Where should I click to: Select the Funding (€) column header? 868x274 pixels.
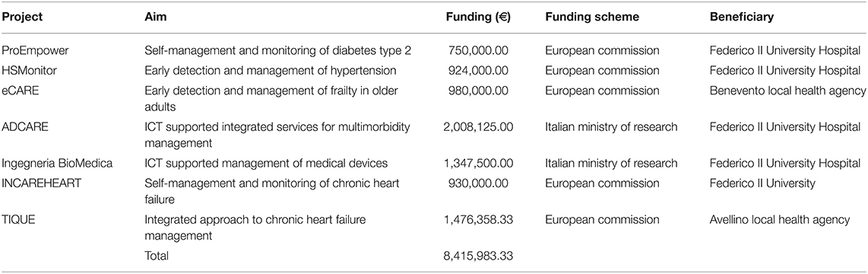(x=478, y=18)
